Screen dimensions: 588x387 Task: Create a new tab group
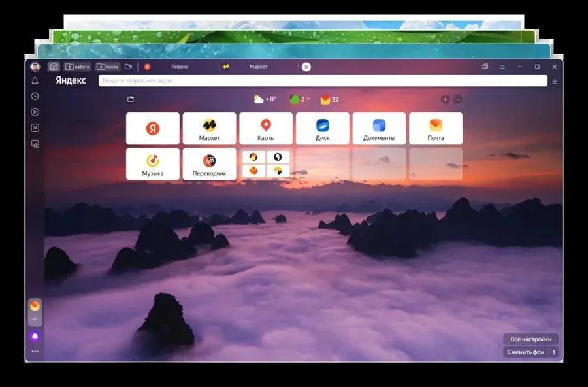click(x=128, y=67)
